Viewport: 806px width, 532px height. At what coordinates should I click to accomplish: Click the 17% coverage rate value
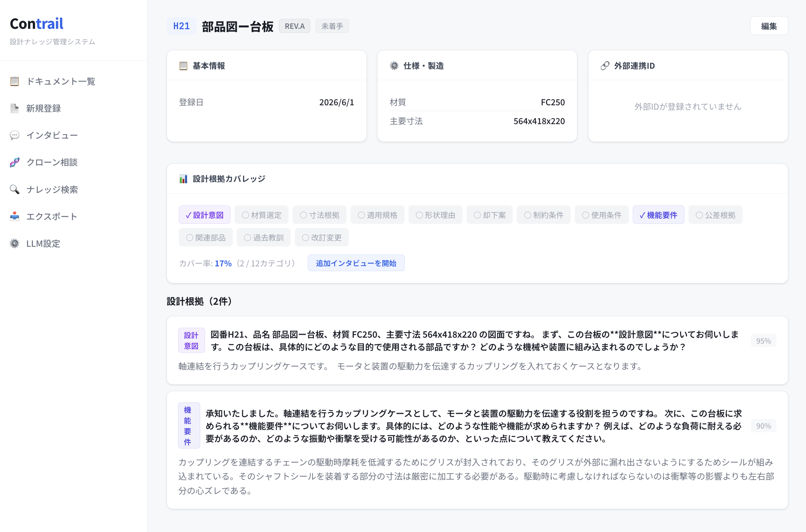223,263
